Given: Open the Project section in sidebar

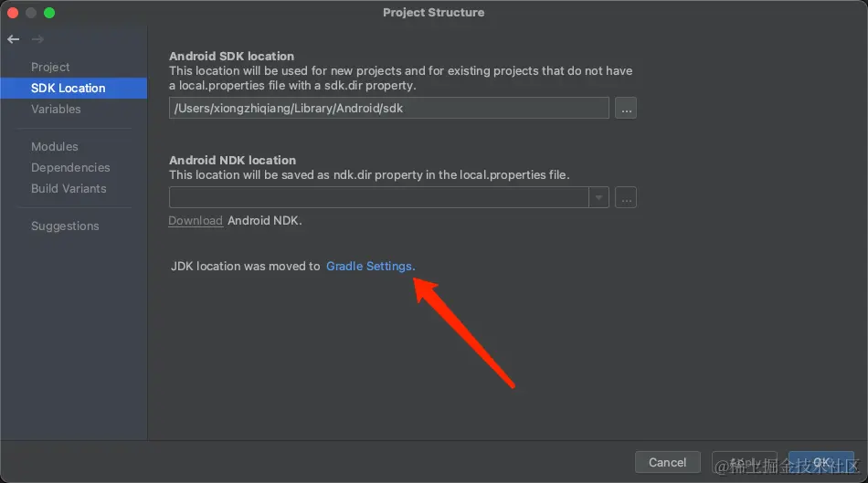Looking at the screenshot, I should click(50, 67).
